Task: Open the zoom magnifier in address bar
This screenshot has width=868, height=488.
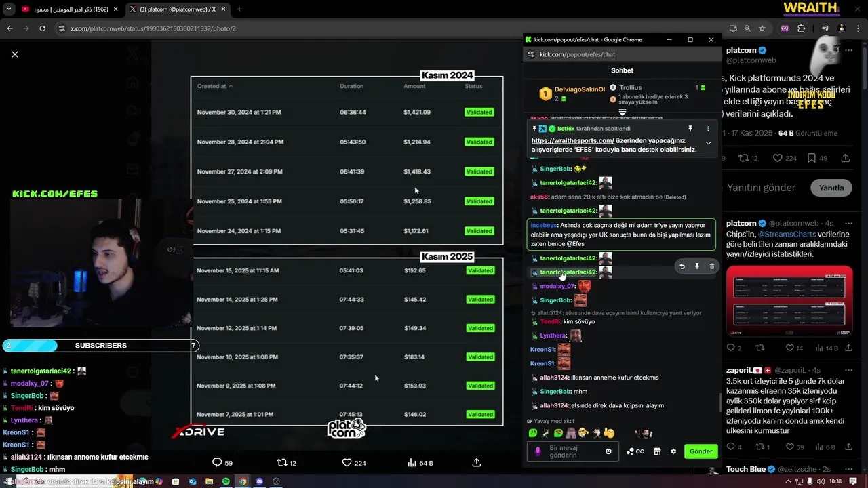Action: pos(747,28)
